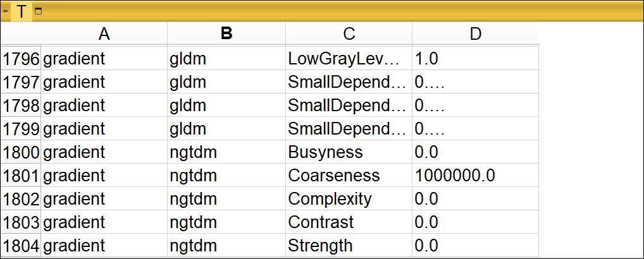Select column B header
Image resolution: width=644 pixels, height=259 pixels.
(x=226, y=35)
